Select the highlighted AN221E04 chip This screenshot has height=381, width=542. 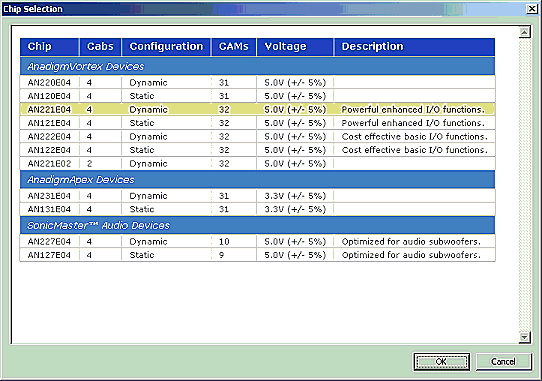tap(258, 109)
